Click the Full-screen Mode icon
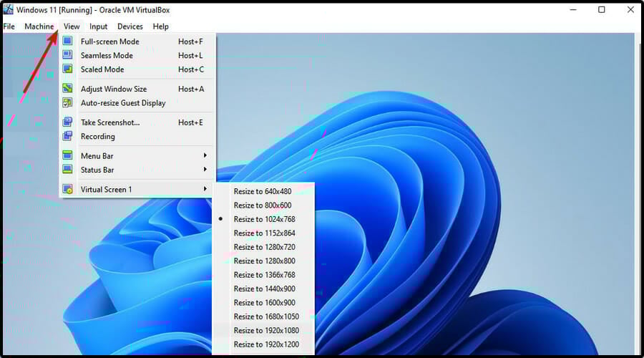The height and width of the screenshot is (358, 644). pyautogui.click(x=67, y=41)
